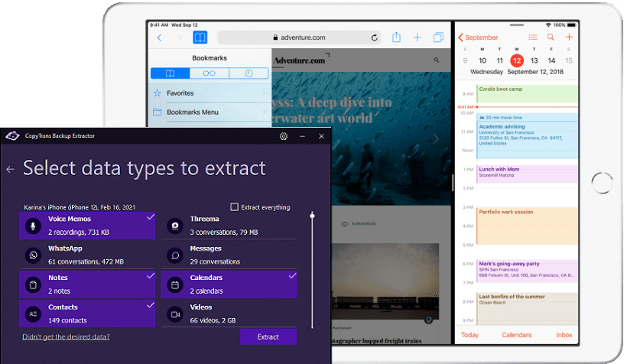The image size is (624, 364).
Task: Click the Extract button
Action: tap(268, 336)
